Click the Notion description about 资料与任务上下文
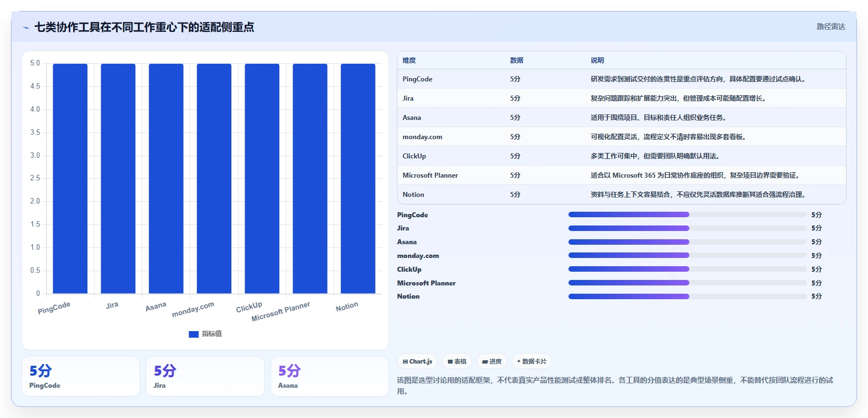Screen dimensions: 868x418 click(x=699, y=195)
